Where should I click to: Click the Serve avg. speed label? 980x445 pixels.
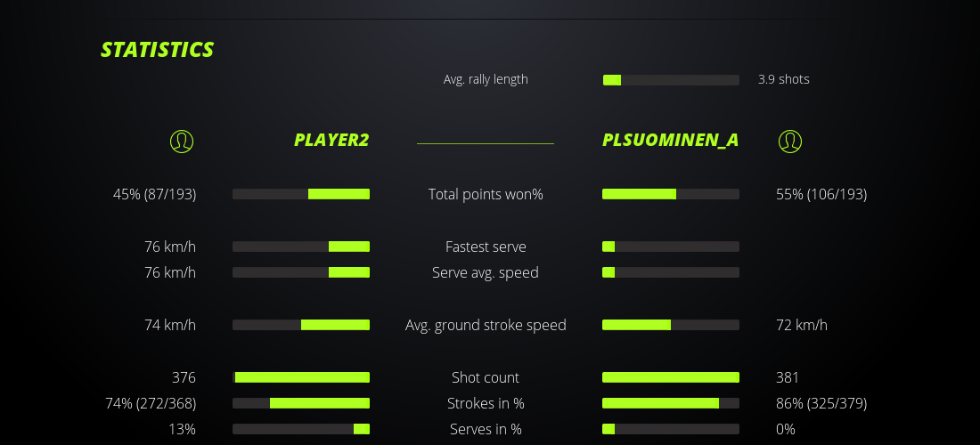pyautogui.click(x=486, y=272)
